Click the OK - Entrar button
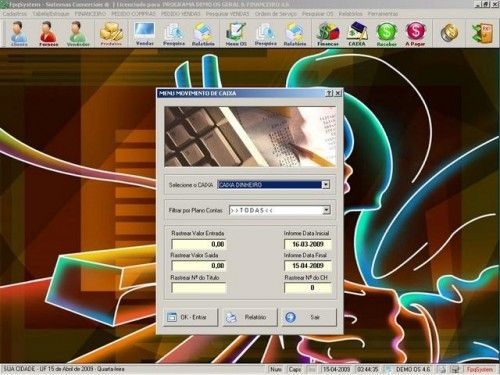 coord(191,317)
